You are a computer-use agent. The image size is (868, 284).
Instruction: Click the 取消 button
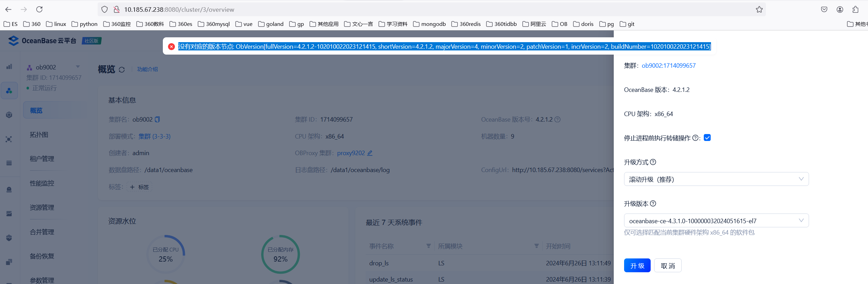click(668, 265)
